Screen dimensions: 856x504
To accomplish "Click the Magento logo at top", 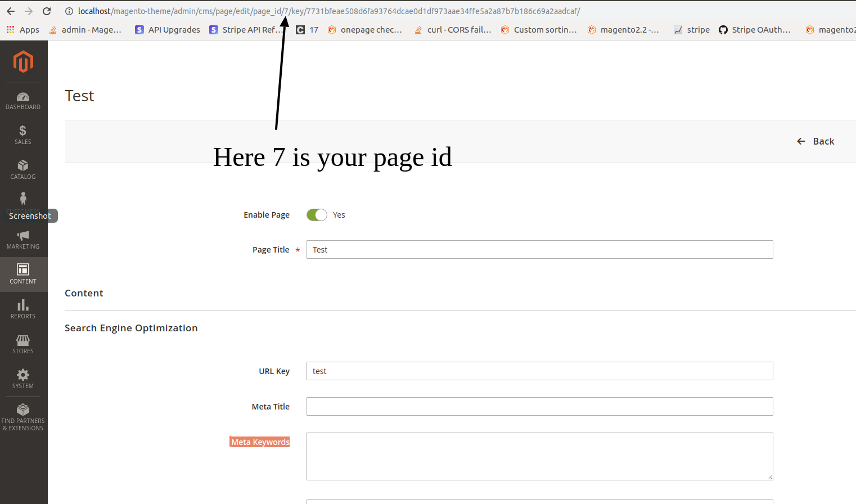I will (22, 62).
